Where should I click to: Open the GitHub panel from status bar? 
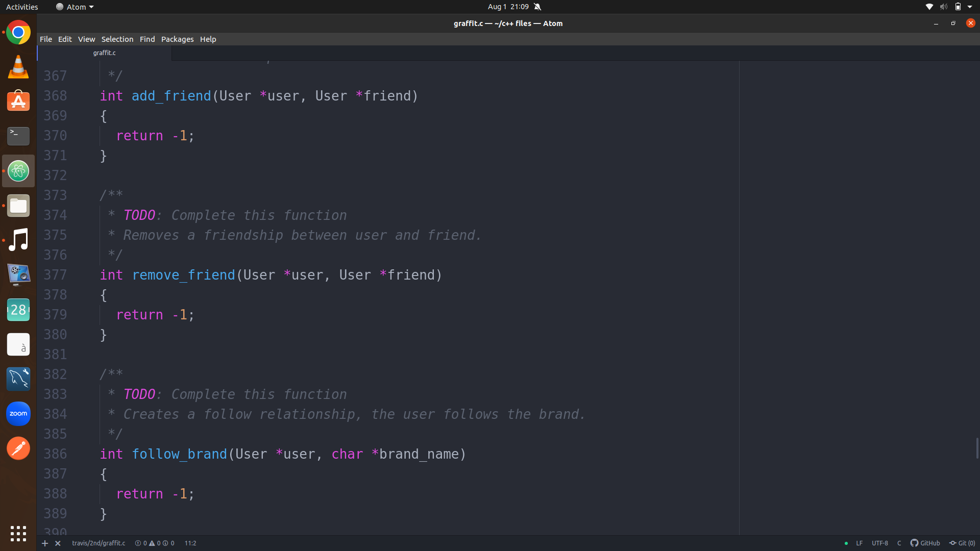(925, 543)
